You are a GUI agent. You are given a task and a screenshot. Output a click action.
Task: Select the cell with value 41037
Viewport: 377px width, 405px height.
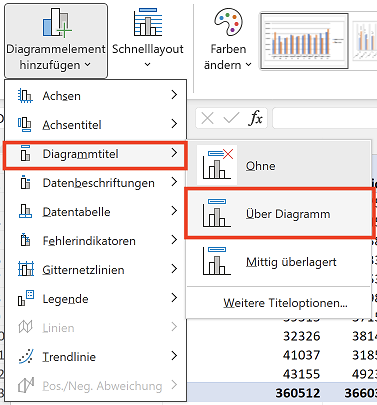pyautogui.click(x=301, y=355)
